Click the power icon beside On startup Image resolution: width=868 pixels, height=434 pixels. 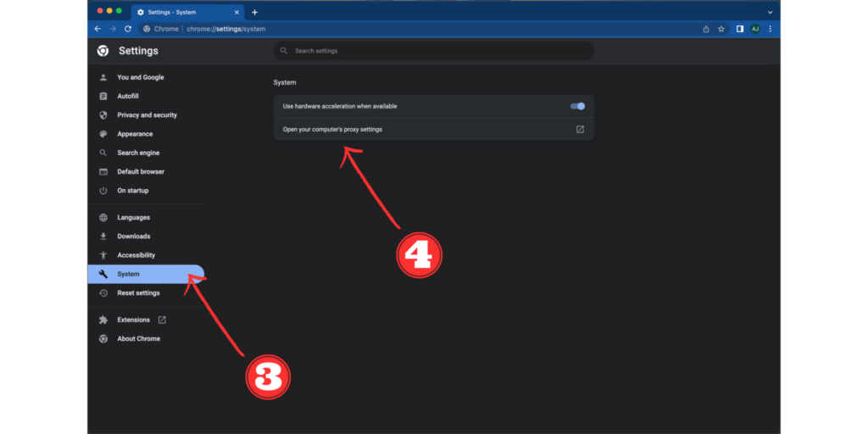(x=103, y=191)
